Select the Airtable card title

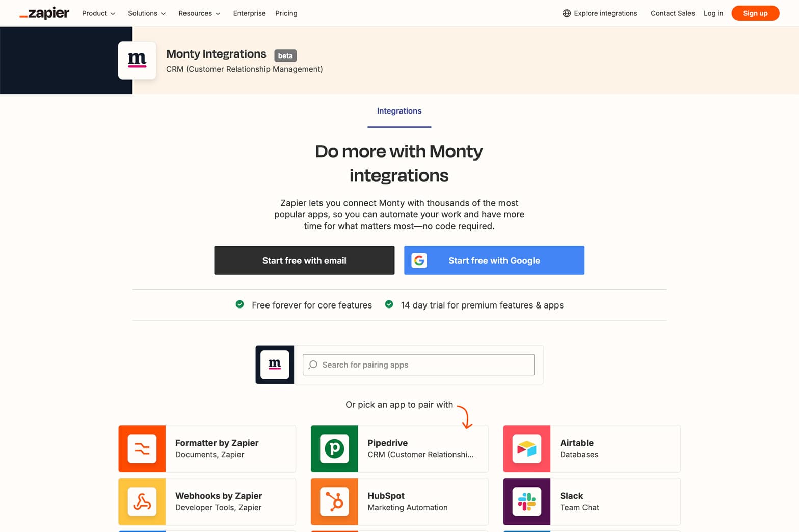coord(577,443)
